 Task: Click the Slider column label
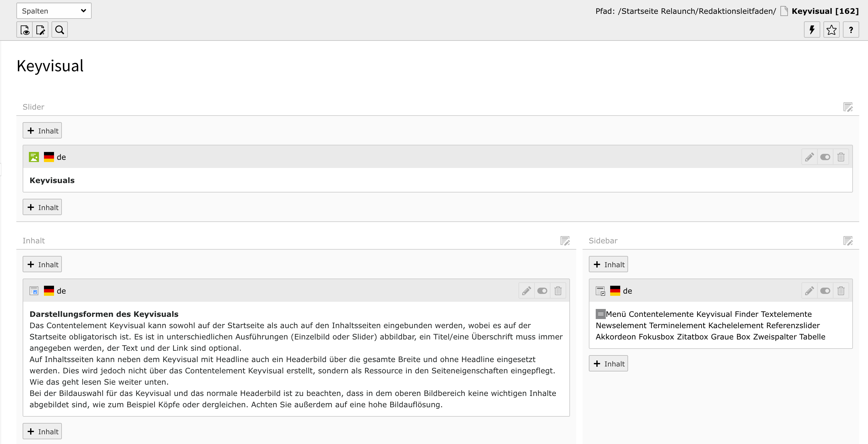click(33, 107)
